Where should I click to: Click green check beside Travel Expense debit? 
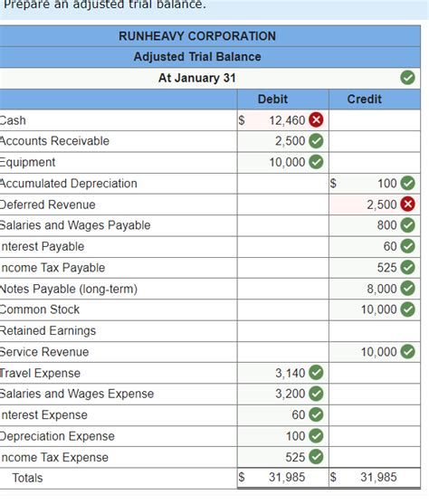(x=316, y=373)
